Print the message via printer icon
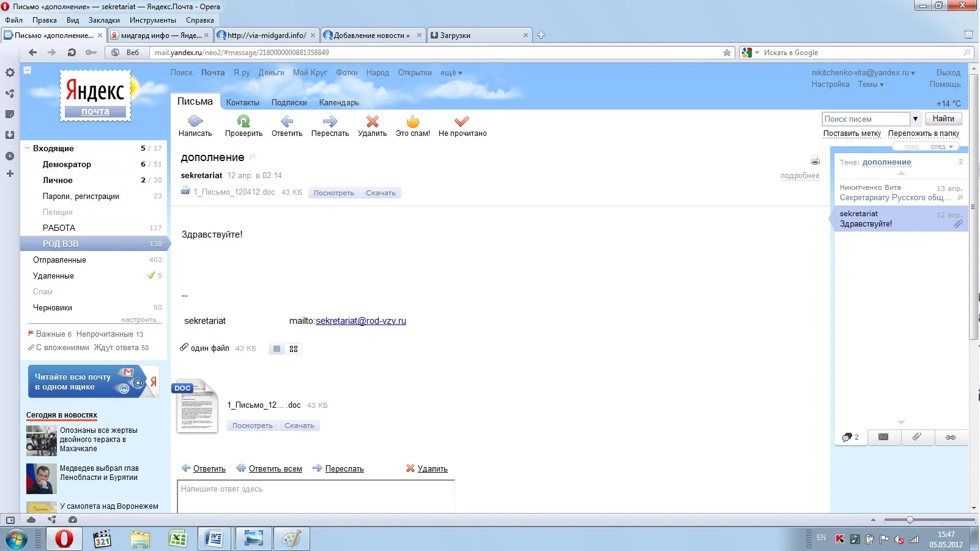 [x=815, y=160]
